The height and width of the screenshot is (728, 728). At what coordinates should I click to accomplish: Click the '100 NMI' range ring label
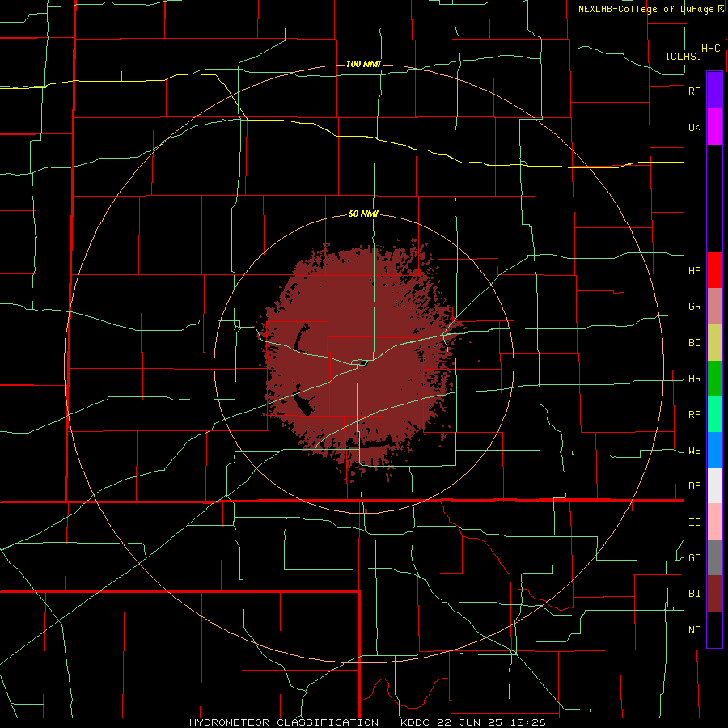pos(363,64)
